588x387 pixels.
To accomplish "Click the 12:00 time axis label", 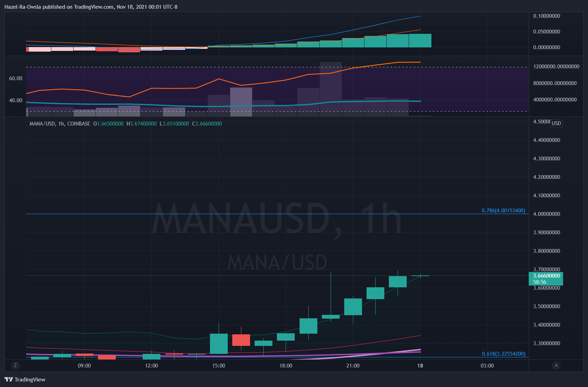I will 151,365.
